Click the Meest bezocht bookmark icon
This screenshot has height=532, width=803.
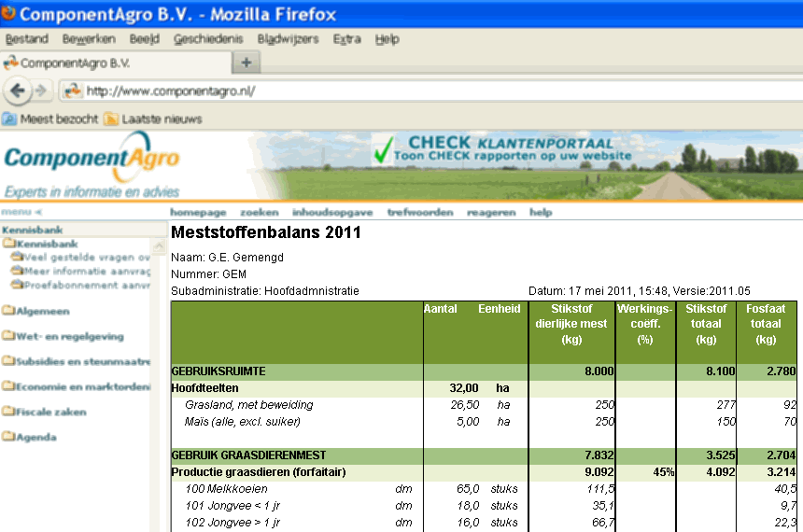[x=9, y=119]
